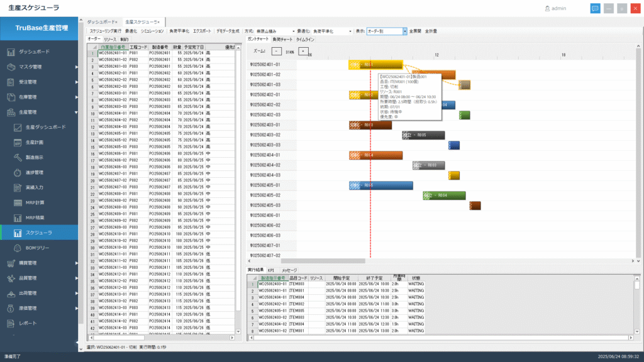Expand the 在庫管理 submenu arrow
Screen dimensions: 644x362
point(76,97)
